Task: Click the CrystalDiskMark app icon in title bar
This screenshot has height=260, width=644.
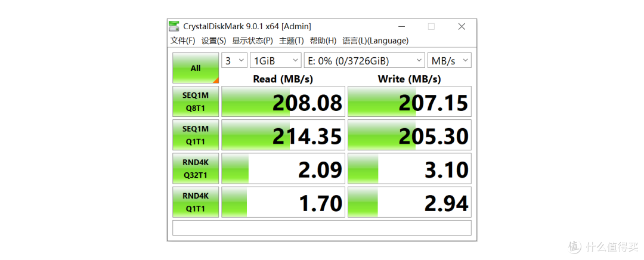Action: pos(174,26)
